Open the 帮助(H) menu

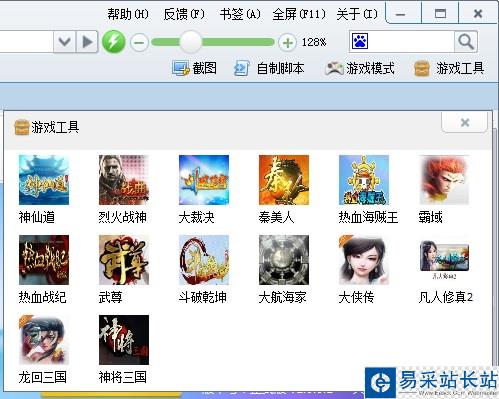pos(128,14)
